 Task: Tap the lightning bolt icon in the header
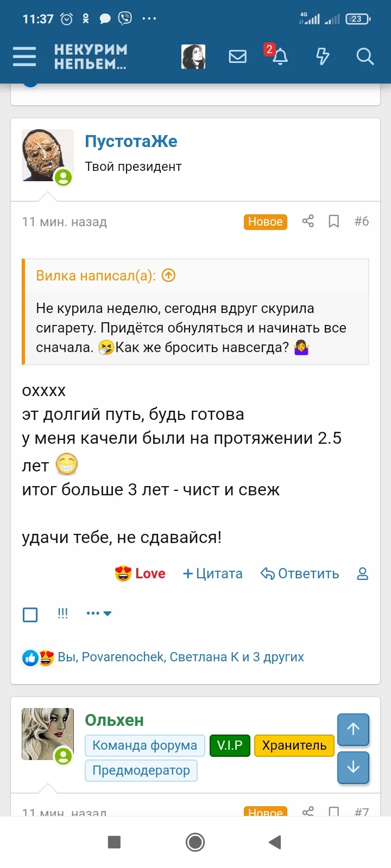pyautogui.click(x=322, y=56)
